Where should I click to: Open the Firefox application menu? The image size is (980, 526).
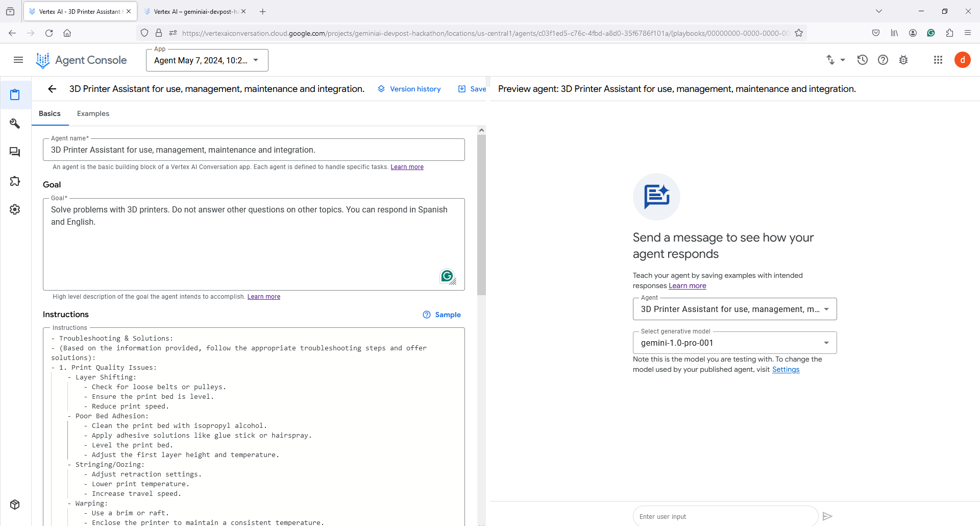(x=968, y=33)
